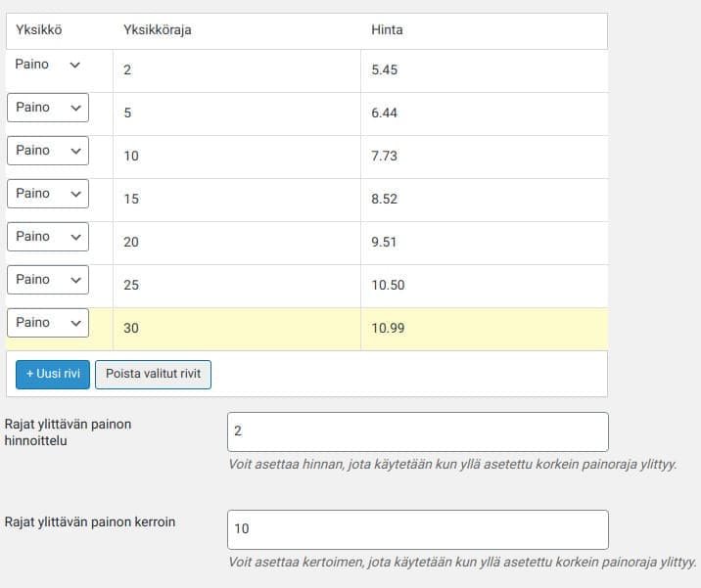Select the Hinta cell showing 5.45
Image resolution: width=701 pixels, height=588 pixels.
(x=484, y=70)
